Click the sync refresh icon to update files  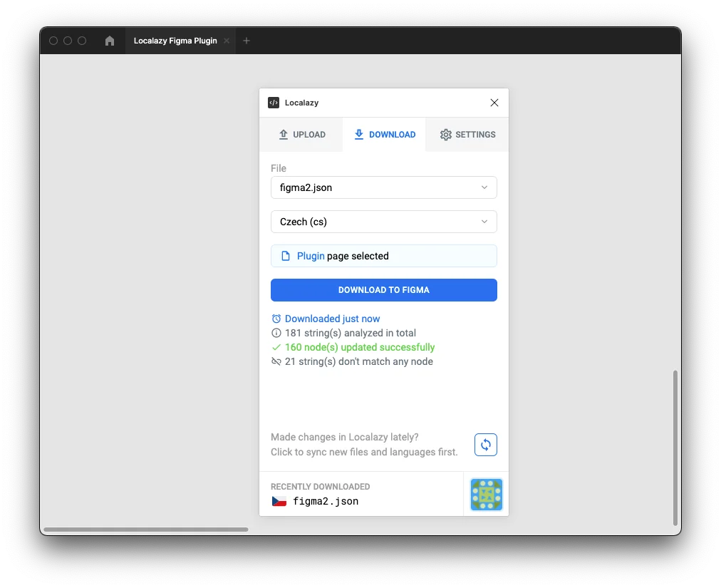click(485, 444)
